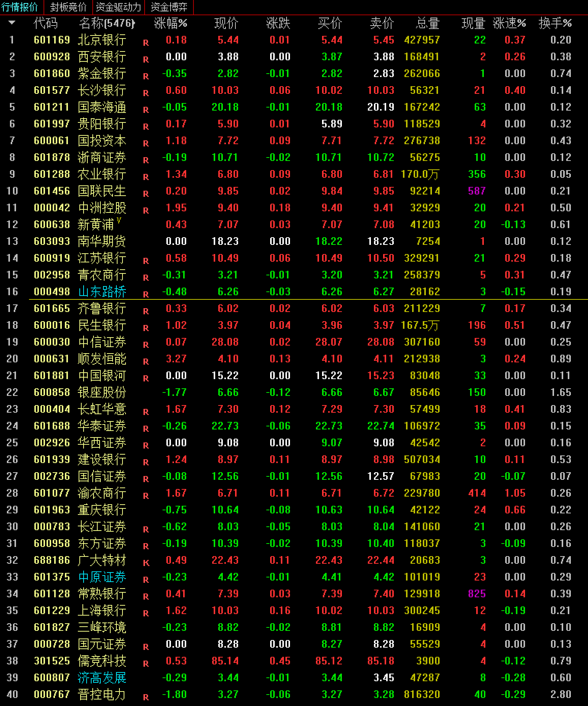Image resolution: width=588 pixels, height=706 pixels.
Task: Select stock code 002958
Action: (x=52, y=275)
